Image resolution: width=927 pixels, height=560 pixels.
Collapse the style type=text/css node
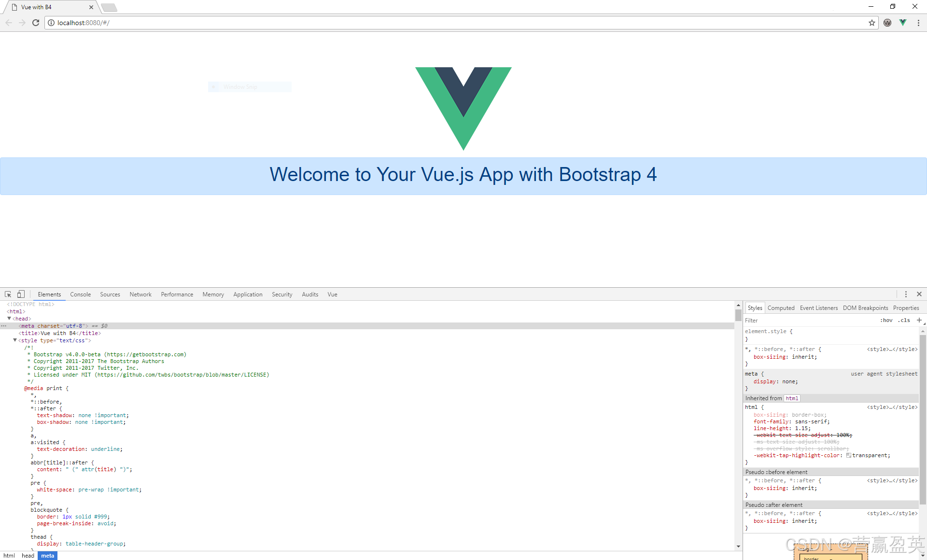15,340
